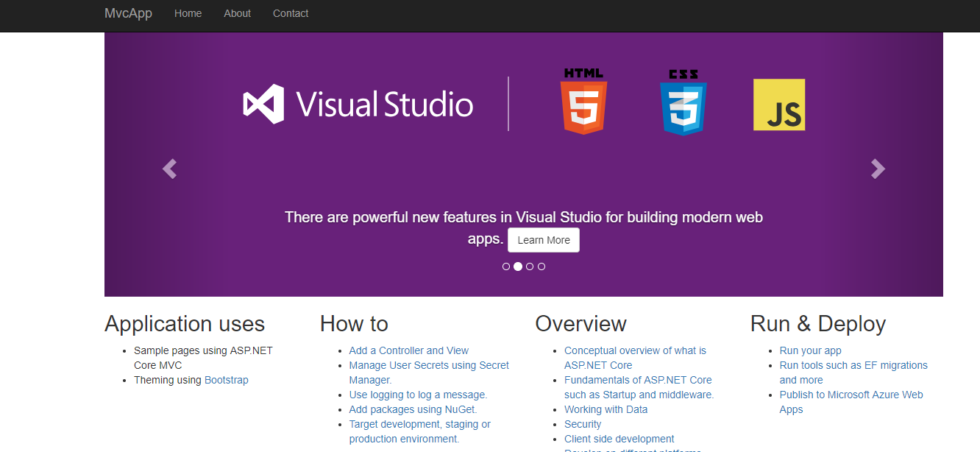Viewport: 980px width, 452px height.
Task: Open 'Fundamentals of ASP.NET Core' link
Action: [639, 387]
